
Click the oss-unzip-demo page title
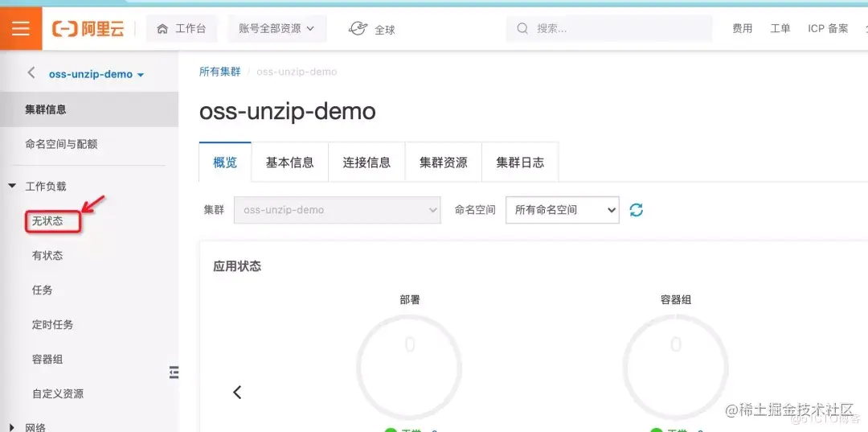click(x=287, y=111)
